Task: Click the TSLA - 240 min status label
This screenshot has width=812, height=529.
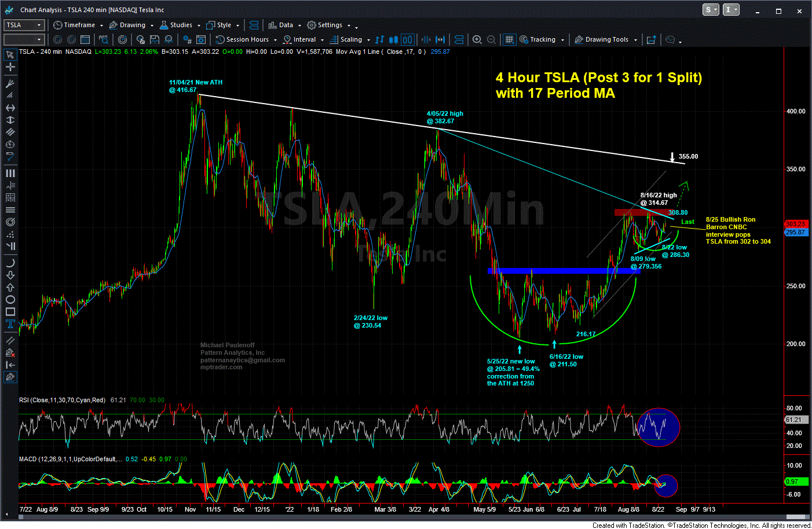Action: click(x=41, y=52)
